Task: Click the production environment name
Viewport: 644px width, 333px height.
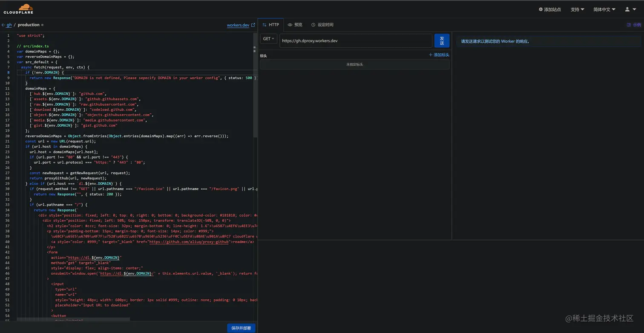Action: coord(29,25)
